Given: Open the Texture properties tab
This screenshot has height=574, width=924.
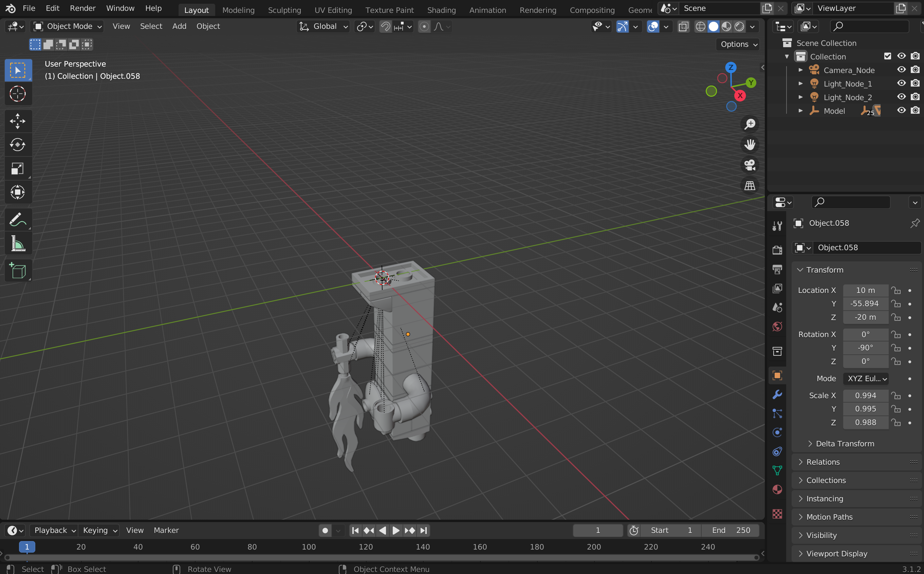Looking at the screenshot, I should pyautogui.click(x=777, y=514).
